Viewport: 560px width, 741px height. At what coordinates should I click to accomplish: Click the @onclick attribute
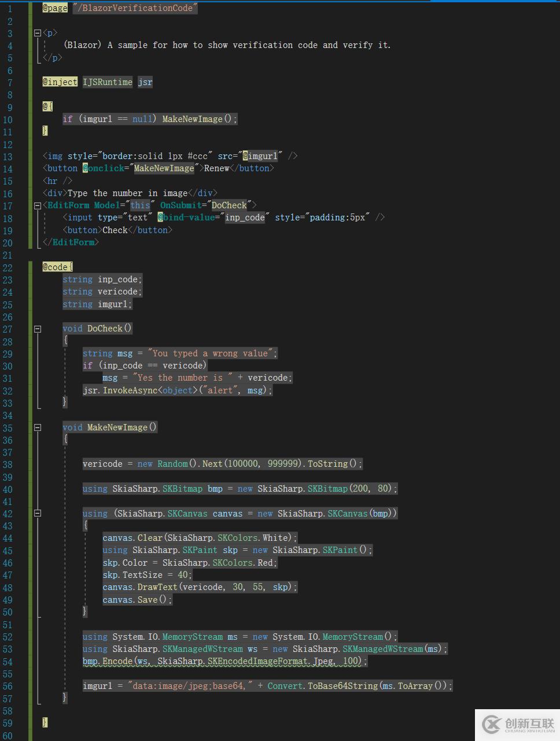[104, 168]
